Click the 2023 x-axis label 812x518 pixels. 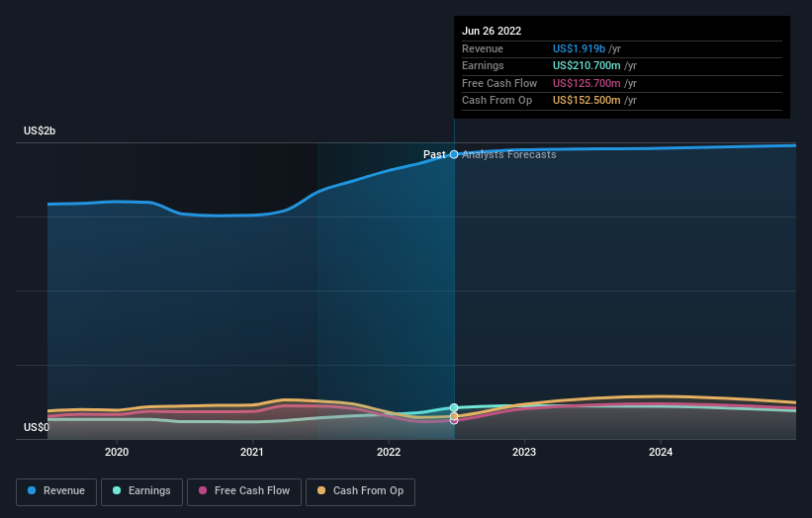click(524, 452)
